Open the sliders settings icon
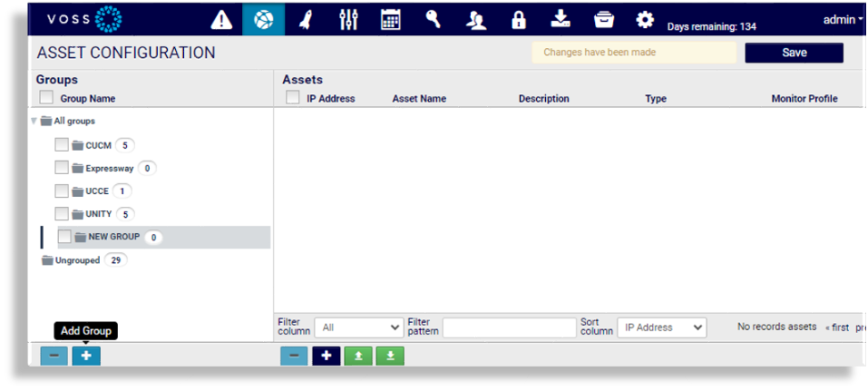 pyautogui.click(x=348, y=20)
